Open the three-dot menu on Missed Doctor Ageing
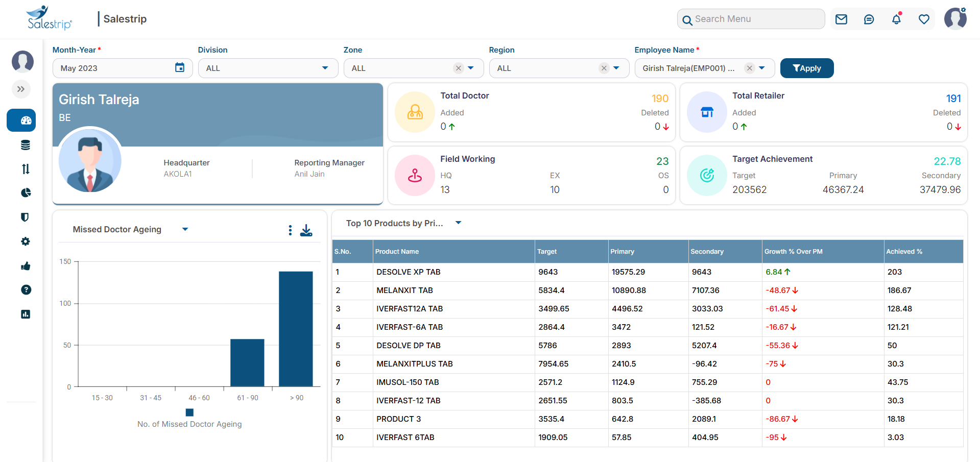This screenshot has height=462, width=980. pyautogui.click(x=290, y=230)
